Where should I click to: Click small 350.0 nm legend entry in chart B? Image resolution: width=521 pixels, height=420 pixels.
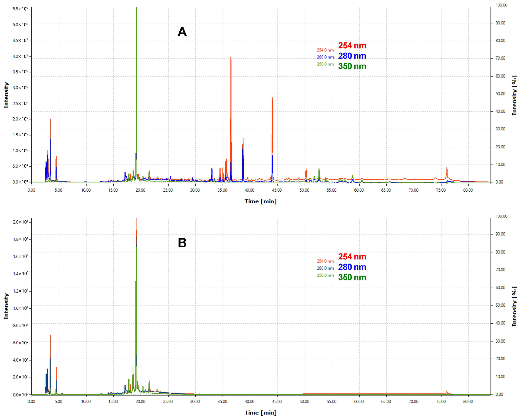click(x=325, y=275)
